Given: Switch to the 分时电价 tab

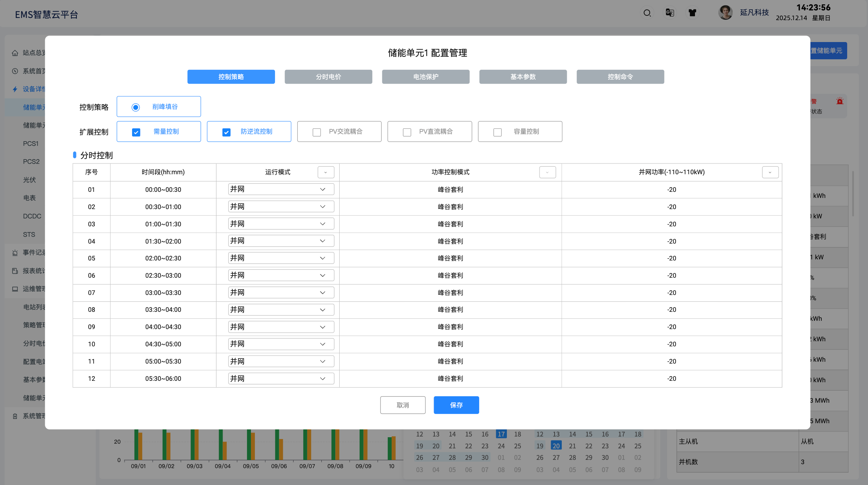Looking at the screenshot, I should pyautogui.click(x=328, y=77).
